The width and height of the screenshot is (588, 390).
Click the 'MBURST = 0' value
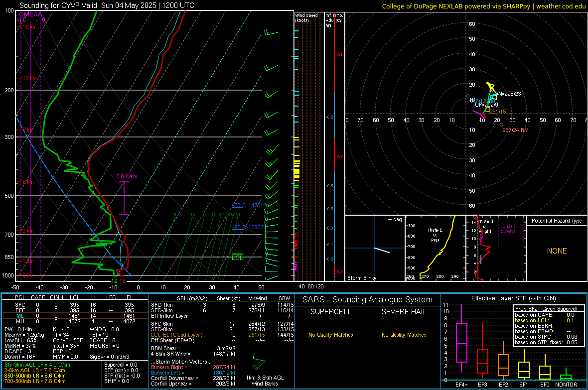coord(104,346)
